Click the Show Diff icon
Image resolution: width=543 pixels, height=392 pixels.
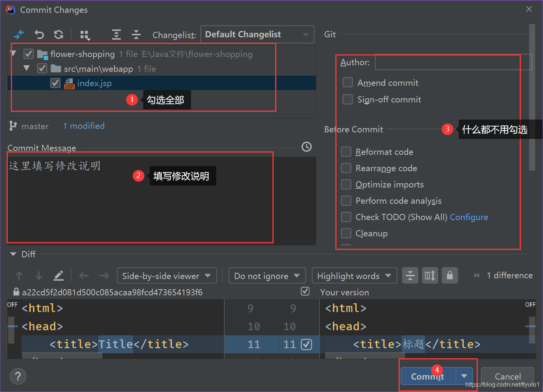pos(19,35)
